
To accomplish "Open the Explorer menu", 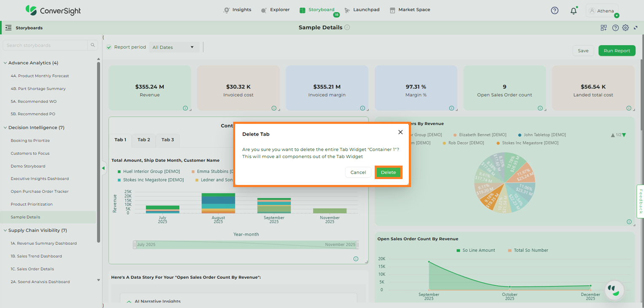I will (275, 10).
